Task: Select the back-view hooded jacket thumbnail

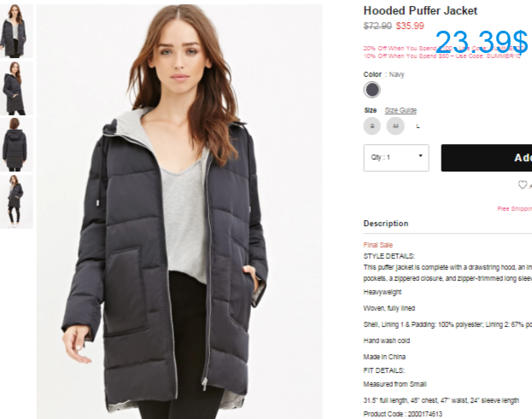Action: (16, 144)
